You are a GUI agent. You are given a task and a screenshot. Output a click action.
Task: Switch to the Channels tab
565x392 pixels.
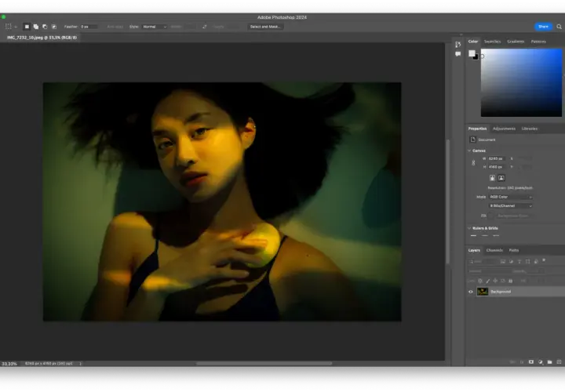[494, 250]
